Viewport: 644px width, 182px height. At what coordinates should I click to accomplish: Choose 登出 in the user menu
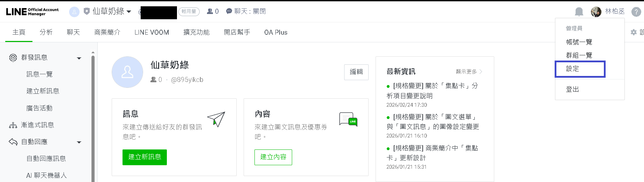tap(572, 89)
